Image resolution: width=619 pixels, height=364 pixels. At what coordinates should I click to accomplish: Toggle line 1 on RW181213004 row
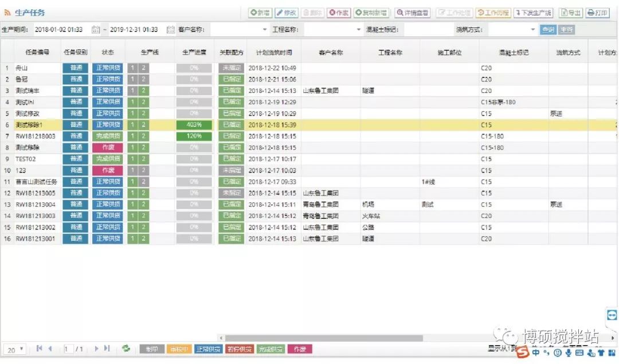click(132, 204)
